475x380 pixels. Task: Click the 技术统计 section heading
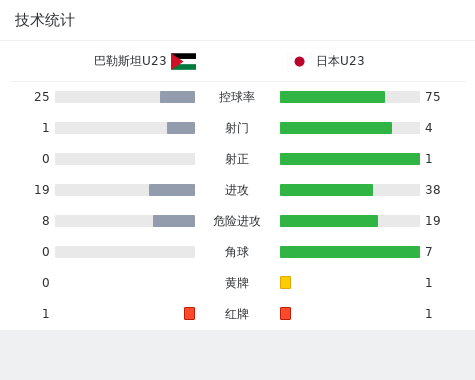(x=45, y=20)
